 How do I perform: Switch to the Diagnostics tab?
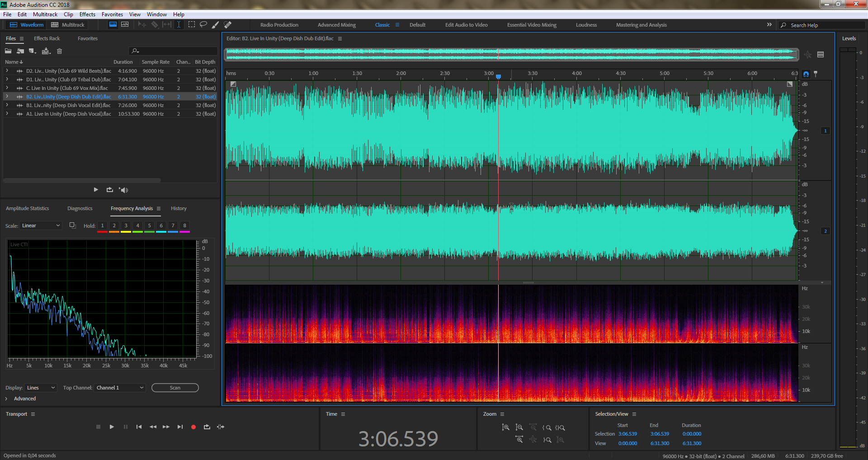(80, 208)
